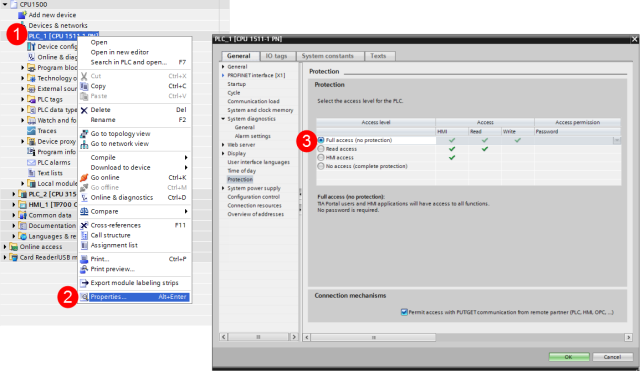Open Communication load in properties navigation
The image size is (640, 371).
(253, 101)
